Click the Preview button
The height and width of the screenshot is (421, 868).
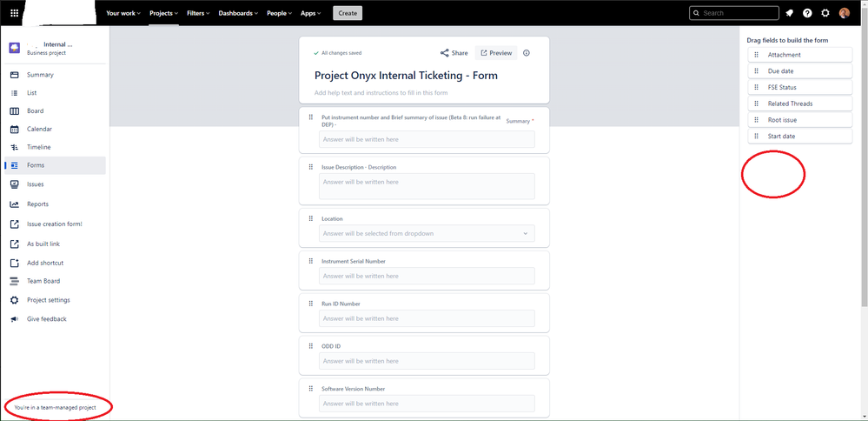[496, 53]
